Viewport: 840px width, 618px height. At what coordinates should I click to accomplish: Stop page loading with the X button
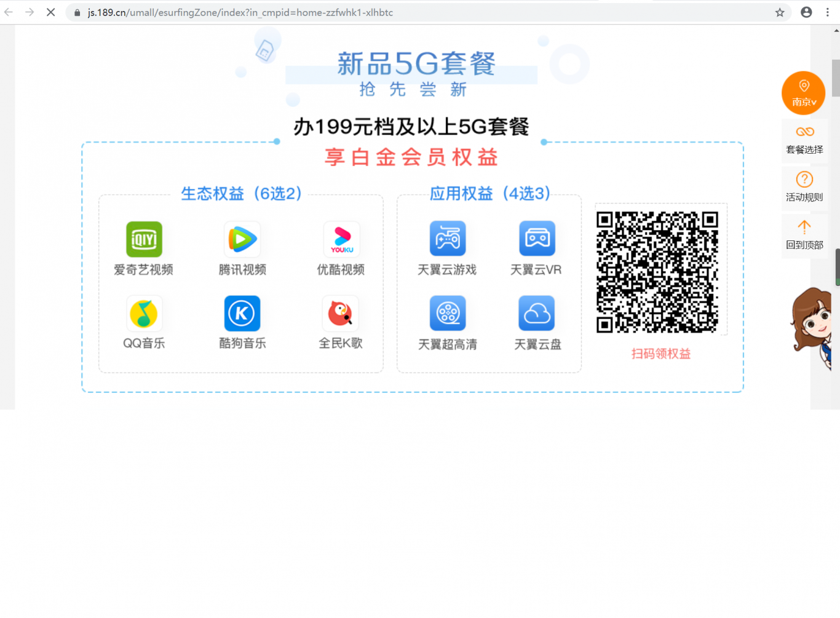pyautogui.click(x=51, y=12)
